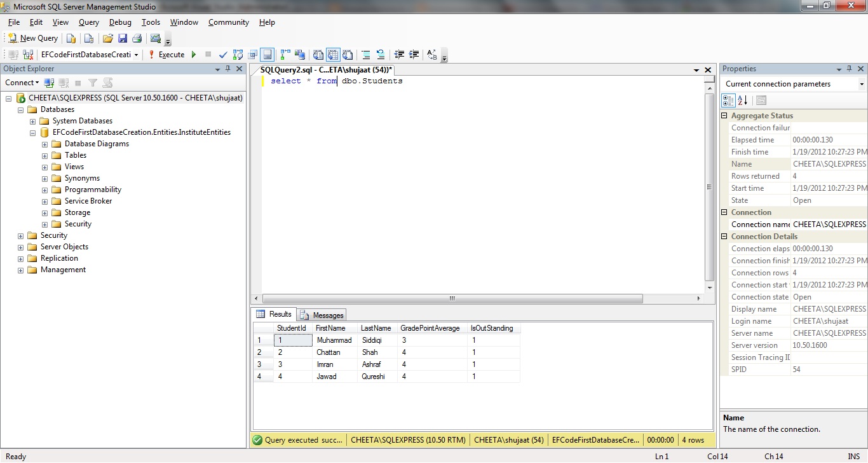Image resolution: width=868 pixels, height=463 pixels.
Task: Click the Execute button
Action: coord(169,55)
